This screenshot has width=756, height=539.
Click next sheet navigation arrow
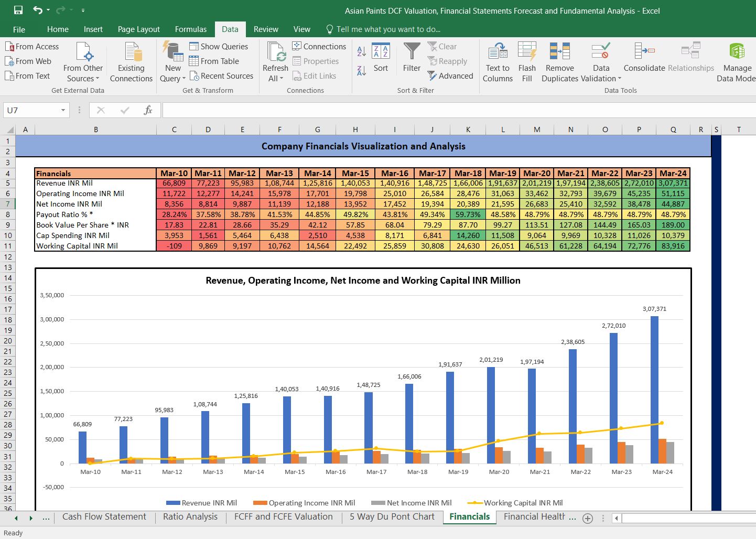(31, 518)
